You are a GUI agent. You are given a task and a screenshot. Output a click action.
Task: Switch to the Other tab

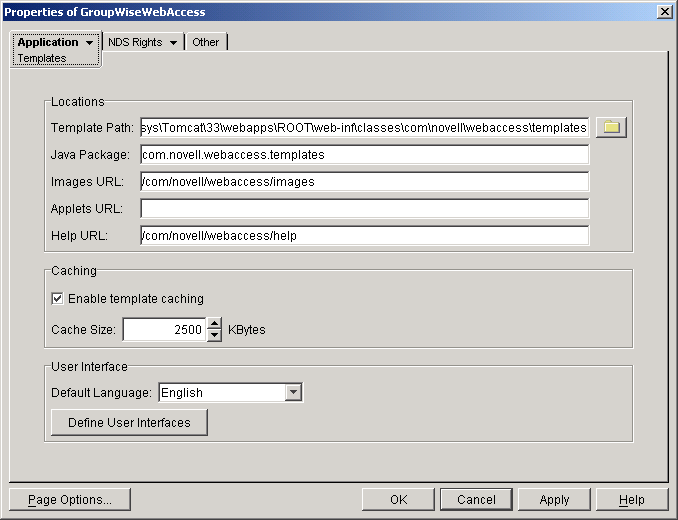coord(206,42)
